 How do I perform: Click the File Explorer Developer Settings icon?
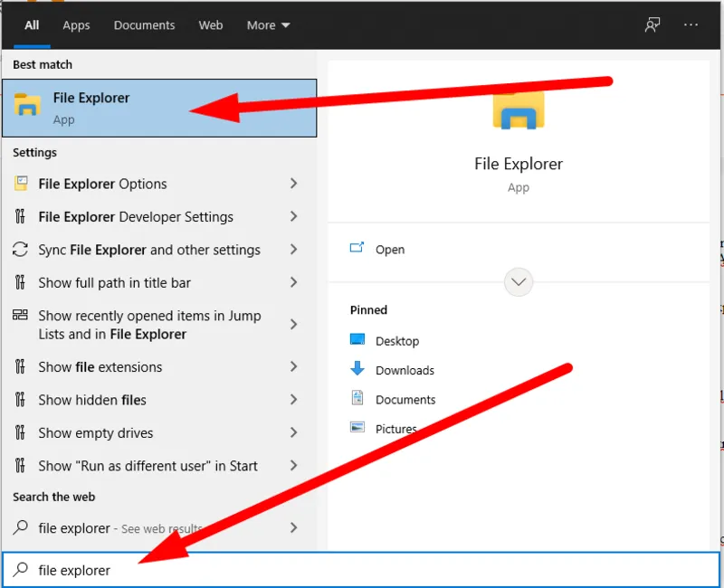tap(20, 216)
